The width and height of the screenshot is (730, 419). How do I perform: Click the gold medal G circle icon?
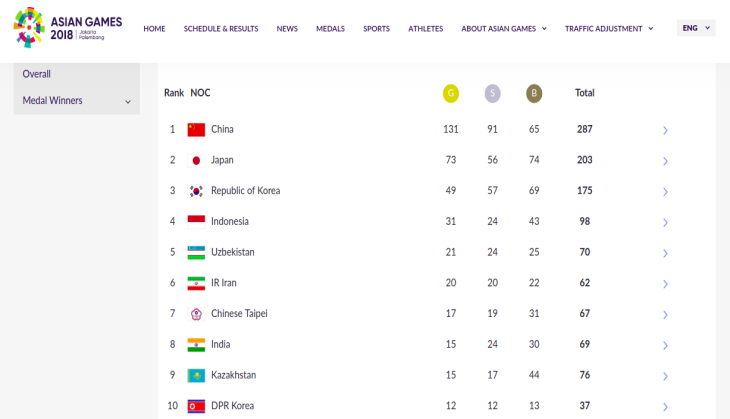[x=451, y=93]
